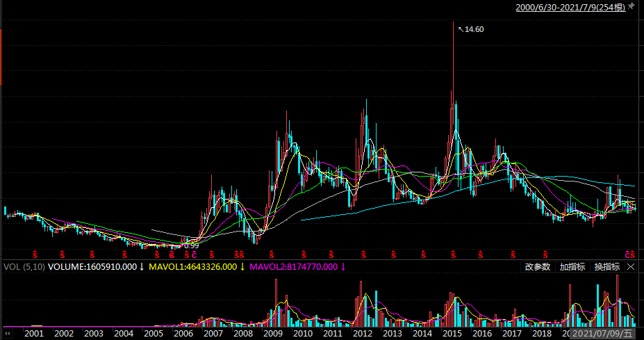Click year 2004 on the time axis
Screen dimensions: 644x340
pyautogui.click(x=124, y=334)
